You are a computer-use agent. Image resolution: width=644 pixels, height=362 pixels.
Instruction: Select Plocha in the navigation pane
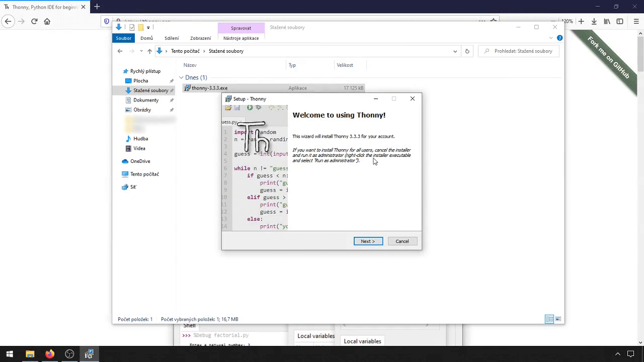pos(141,81)
